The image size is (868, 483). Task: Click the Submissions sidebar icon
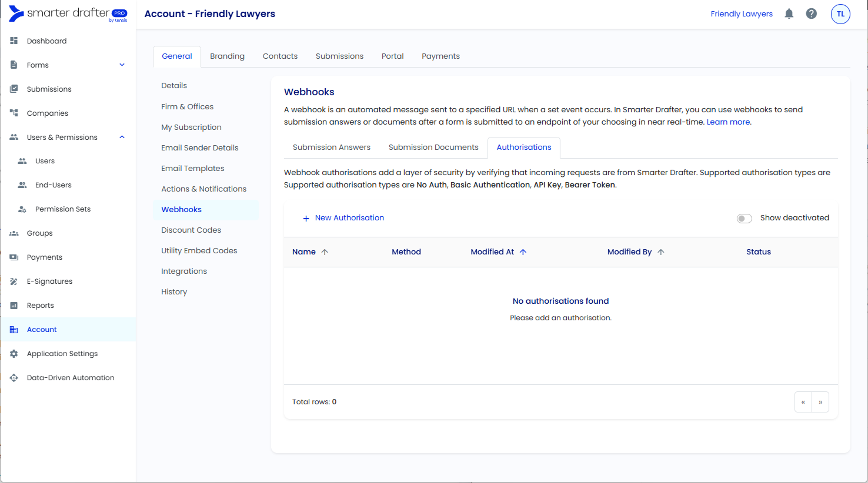(x=14, y=89)
